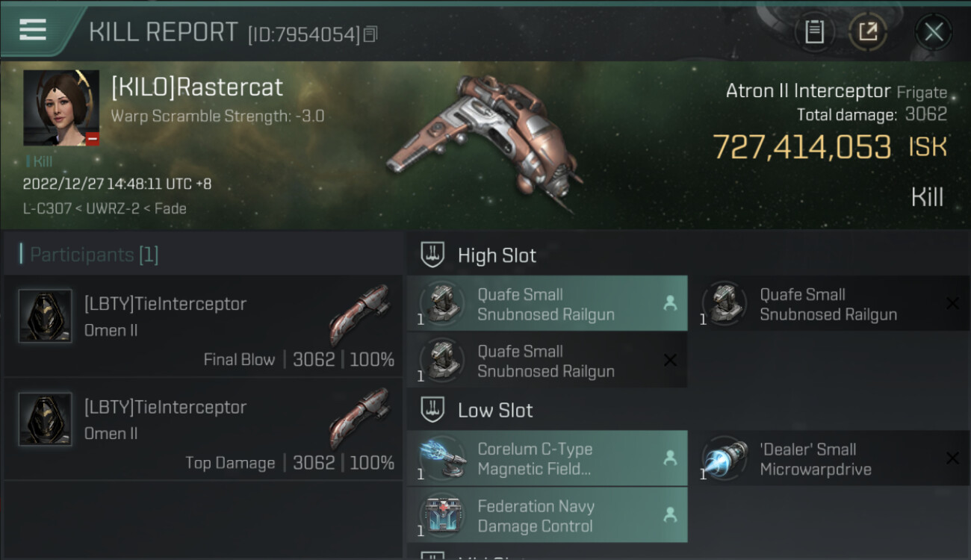Select the Final Blow TieInterceptor portrait
This screenshot has height=560, width=971.
tap(46, 316)
